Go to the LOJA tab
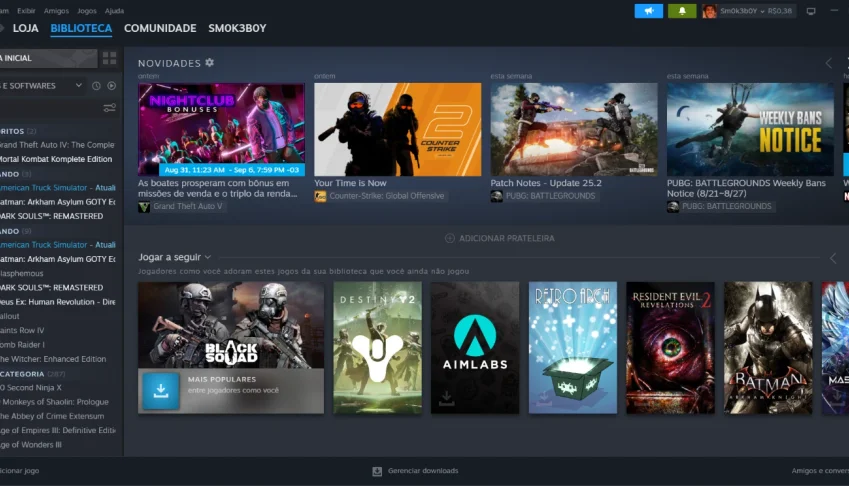849x486 pixels. pyautogui.click(x=25, y=28)
